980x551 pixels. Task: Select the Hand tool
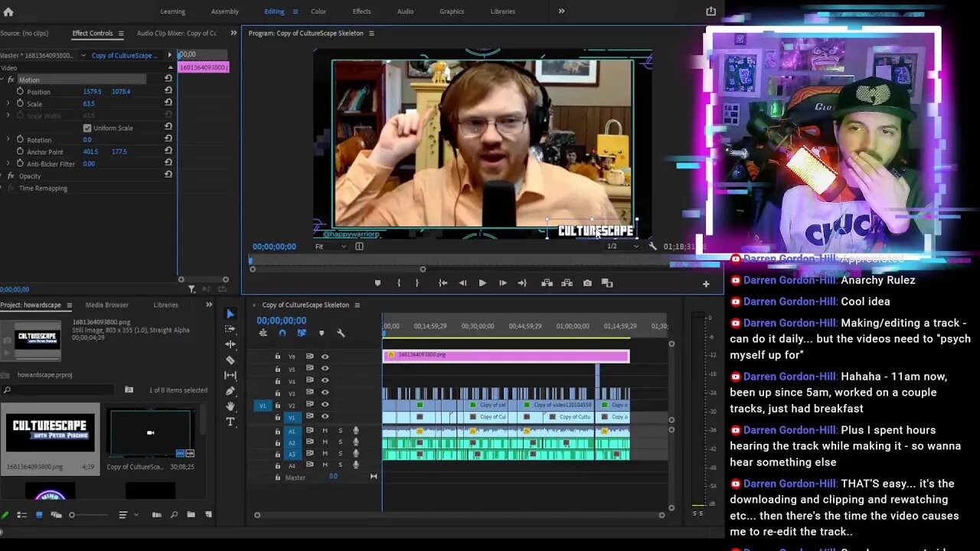[230, 406]
